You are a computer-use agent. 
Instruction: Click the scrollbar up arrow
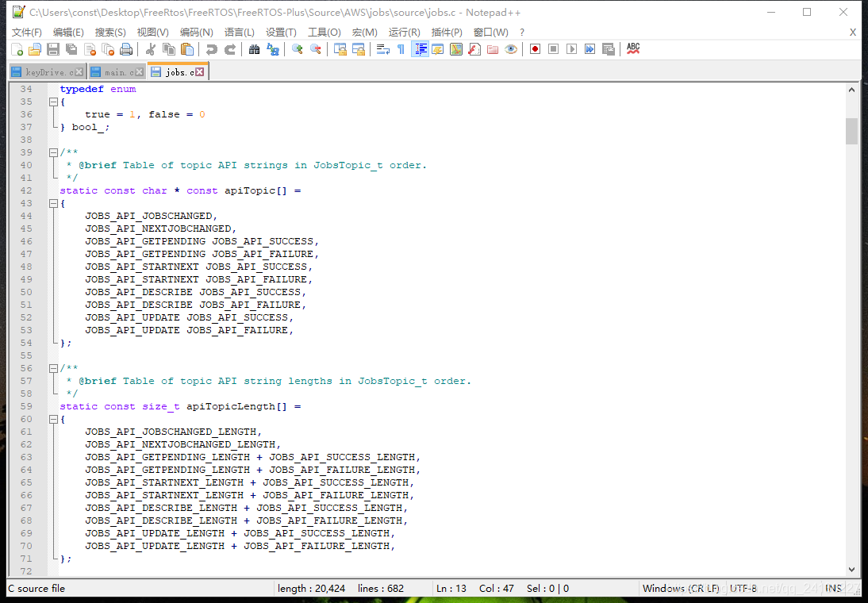[x=851, y=89]
